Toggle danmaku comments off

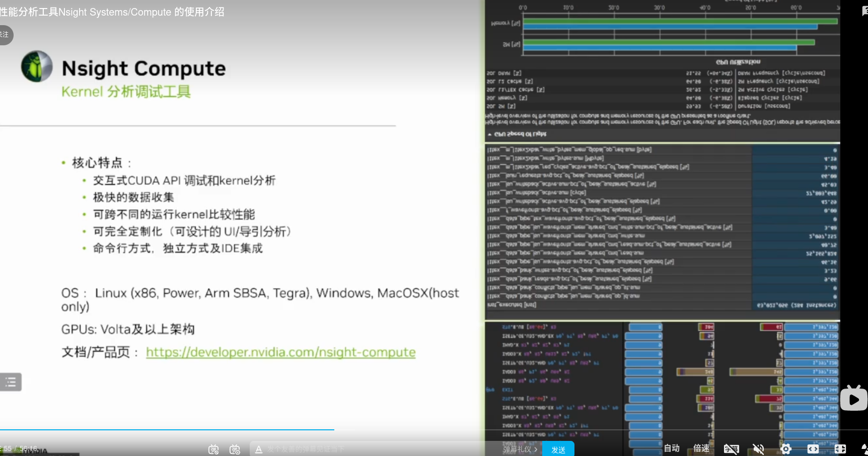point(213,449)
